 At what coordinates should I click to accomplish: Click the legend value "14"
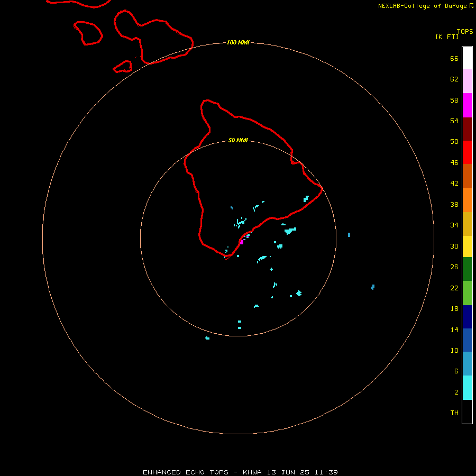tap(454, 329)
